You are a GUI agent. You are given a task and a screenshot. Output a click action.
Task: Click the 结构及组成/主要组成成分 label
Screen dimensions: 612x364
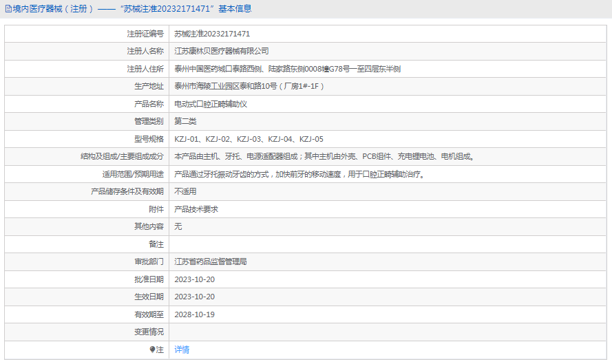(122, 156)
